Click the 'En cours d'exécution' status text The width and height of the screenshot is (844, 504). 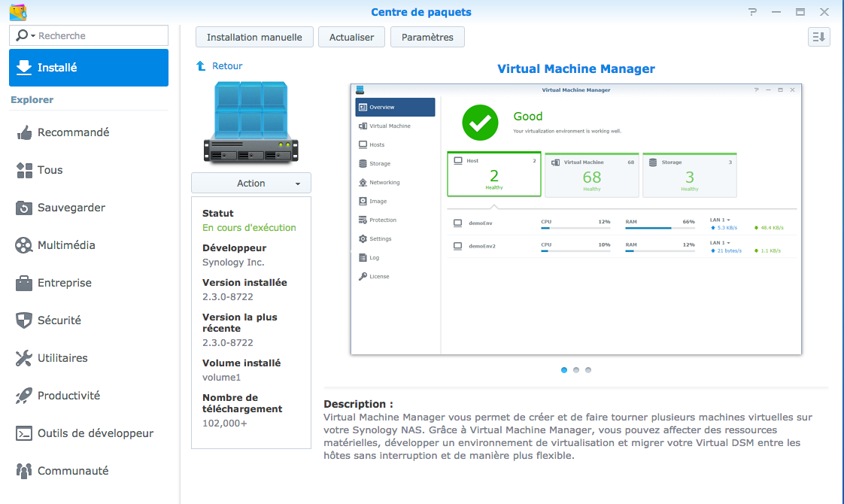[249, 228]
